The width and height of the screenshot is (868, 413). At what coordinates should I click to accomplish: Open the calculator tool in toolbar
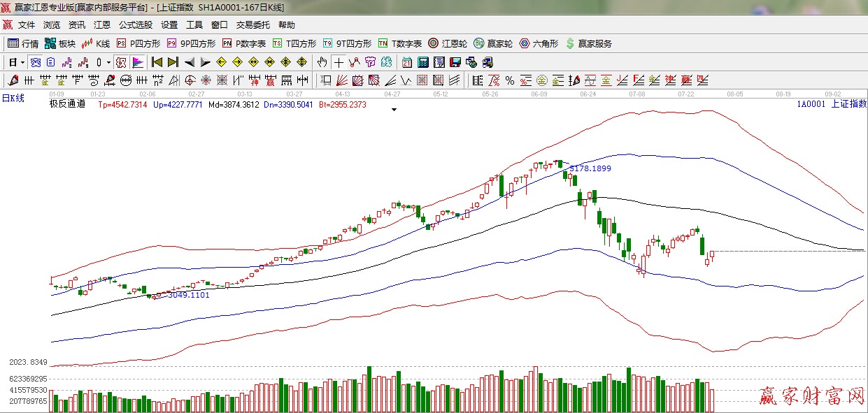click(x=422, y=62)
